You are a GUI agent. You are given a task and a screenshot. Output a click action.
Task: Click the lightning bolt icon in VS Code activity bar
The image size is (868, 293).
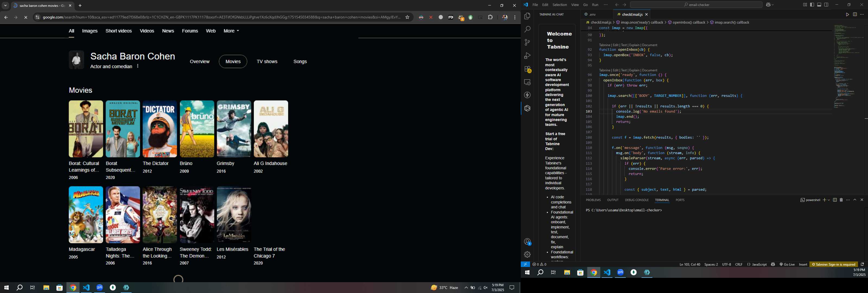(527, 95)
